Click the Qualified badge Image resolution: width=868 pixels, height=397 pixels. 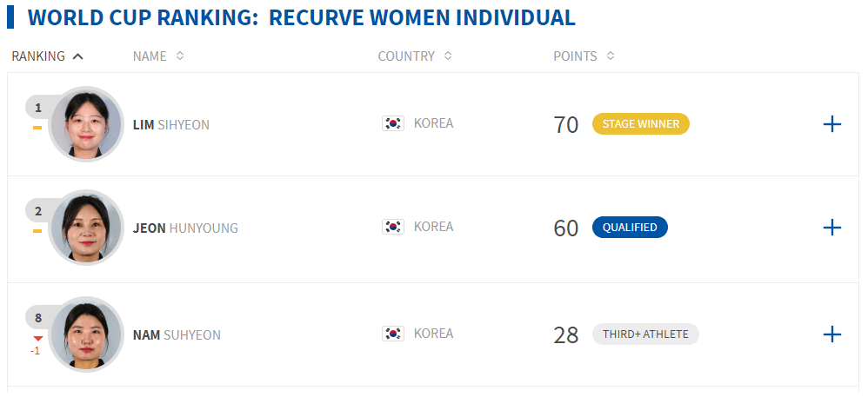click(x=630, y=228)
